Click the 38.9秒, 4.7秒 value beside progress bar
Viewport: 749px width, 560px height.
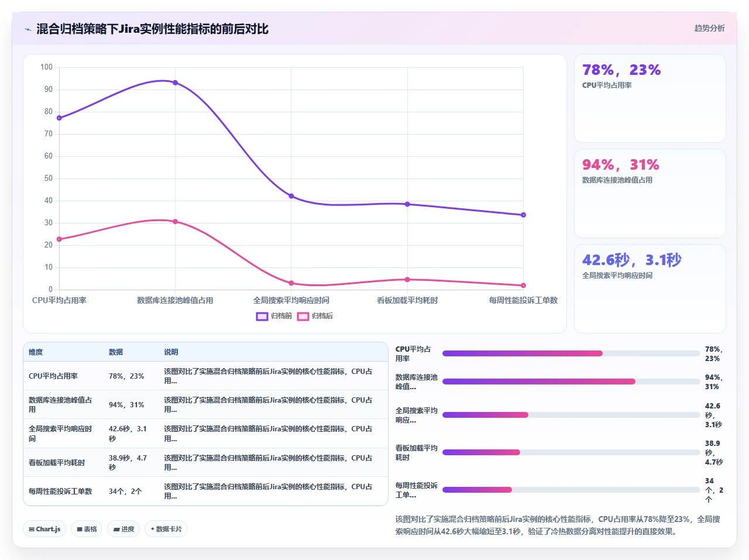coord(714,453)
